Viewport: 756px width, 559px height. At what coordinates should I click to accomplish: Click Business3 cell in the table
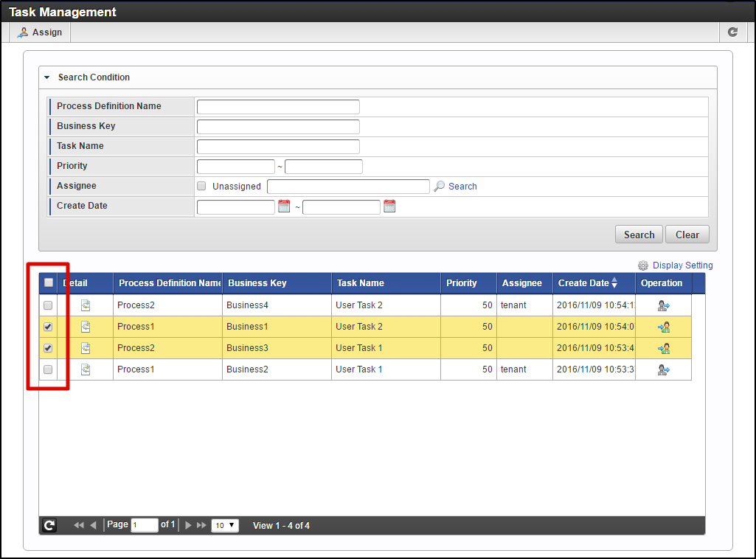pyautogui.click(x=277, y=348)
